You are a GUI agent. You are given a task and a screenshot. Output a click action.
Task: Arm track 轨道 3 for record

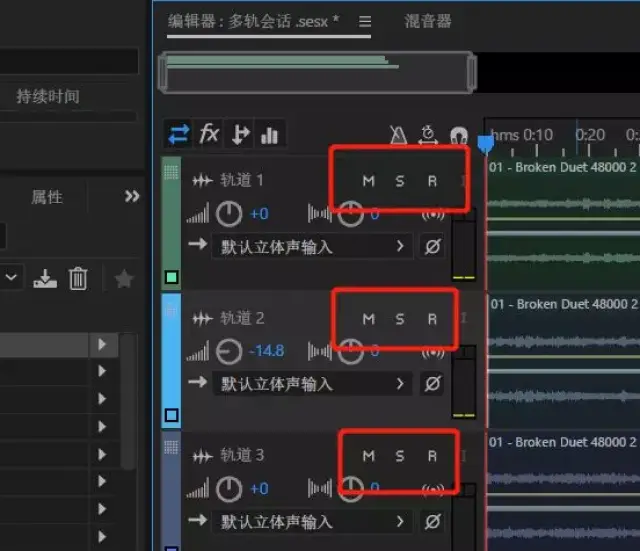click(432, 455)
